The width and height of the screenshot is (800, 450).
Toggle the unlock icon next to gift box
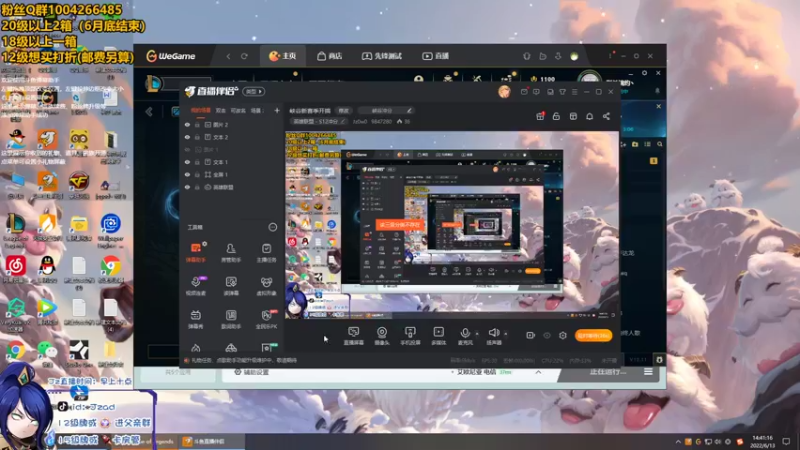coord(556,116)
